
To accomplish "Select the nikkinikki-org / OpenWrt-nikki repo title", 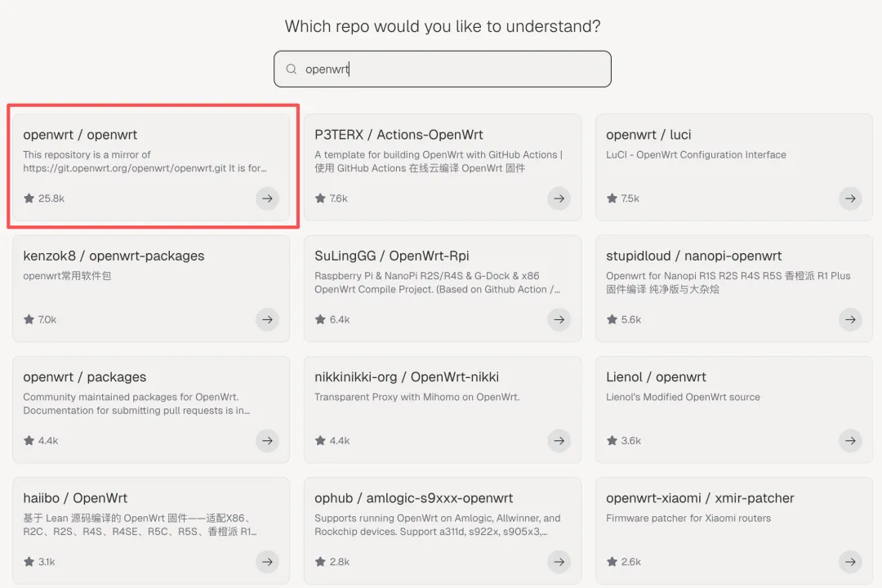I will tap(407, 377).
